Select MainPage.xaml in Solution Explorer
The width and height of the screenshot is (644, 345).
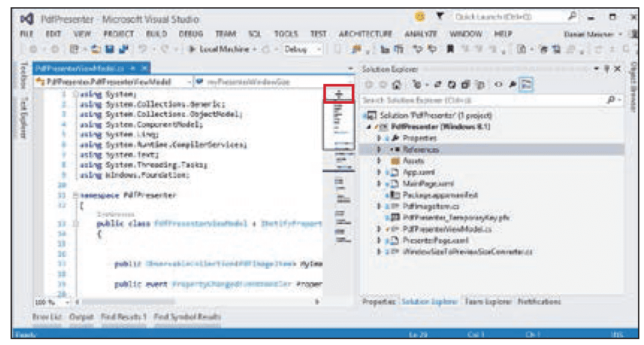[428, 184]
